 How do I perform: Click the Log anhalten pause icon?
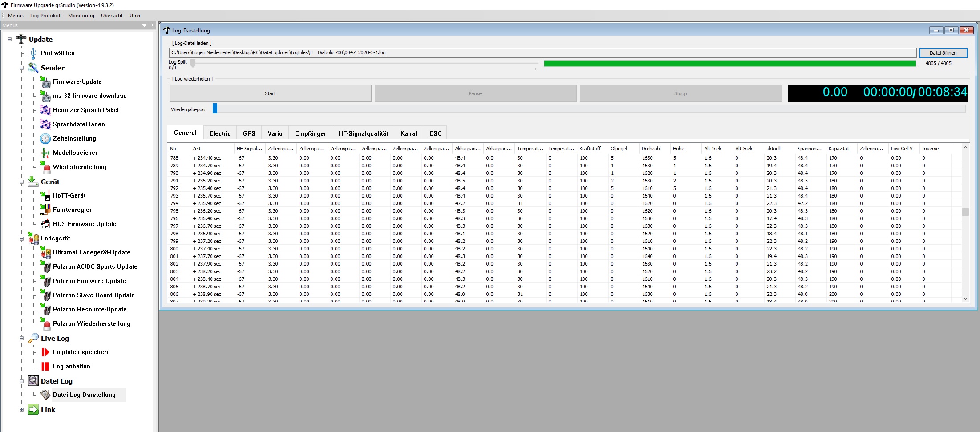click(x=45, y=367)
